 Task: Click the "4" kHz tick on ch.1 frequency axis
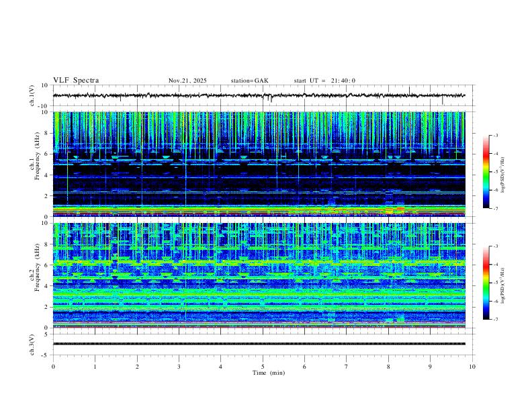(x=47, y=175)
